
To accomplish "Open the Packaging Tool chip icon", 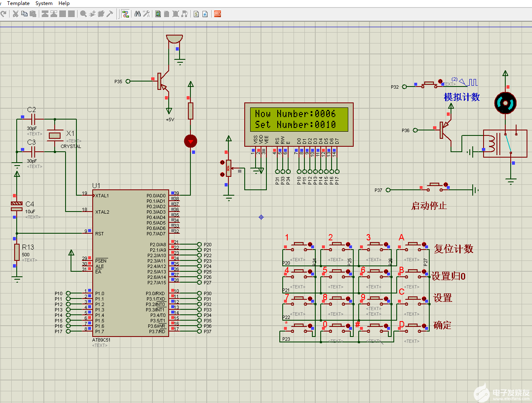I will click(101, 14).
